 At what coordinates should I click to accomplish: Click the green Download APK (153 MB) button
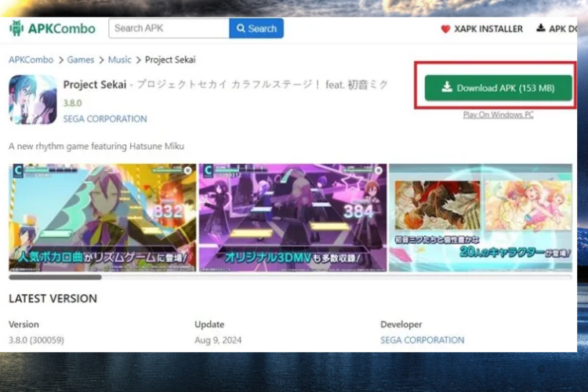[x=499, y=88]
